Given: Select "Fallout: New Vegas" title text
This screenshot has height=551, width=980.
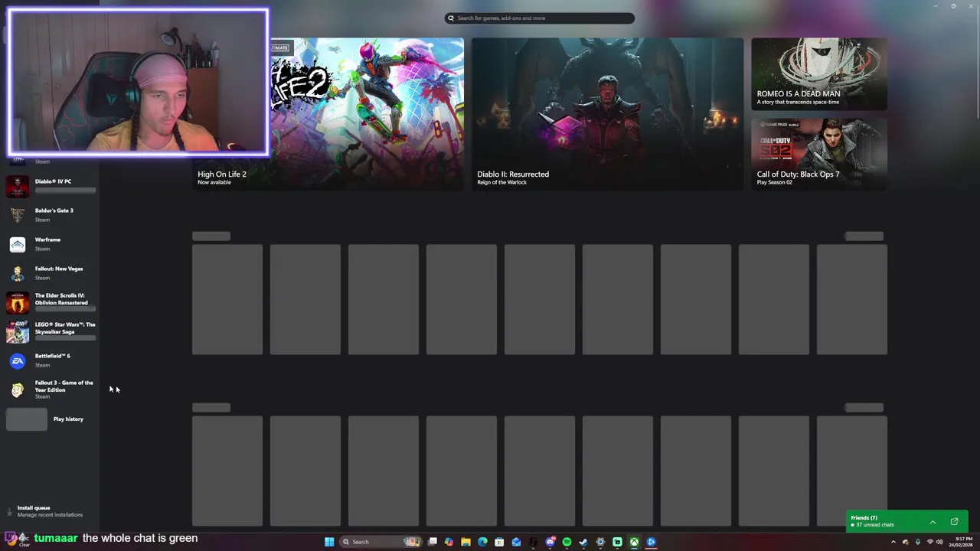Looking at the screenshot, I should (x=59, y=269).
